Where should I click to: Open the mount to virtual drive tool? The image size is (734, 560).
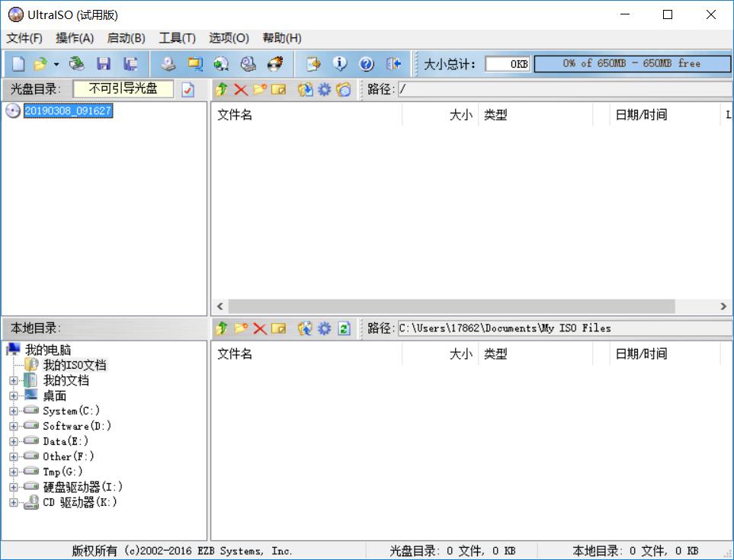coord(223,64)
